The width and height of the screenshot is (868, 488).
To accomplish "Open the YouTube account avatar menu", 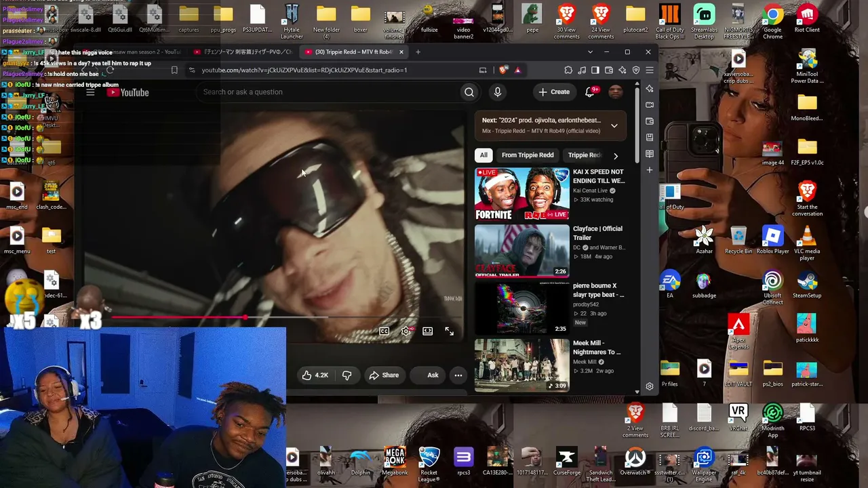I will 615,92.
